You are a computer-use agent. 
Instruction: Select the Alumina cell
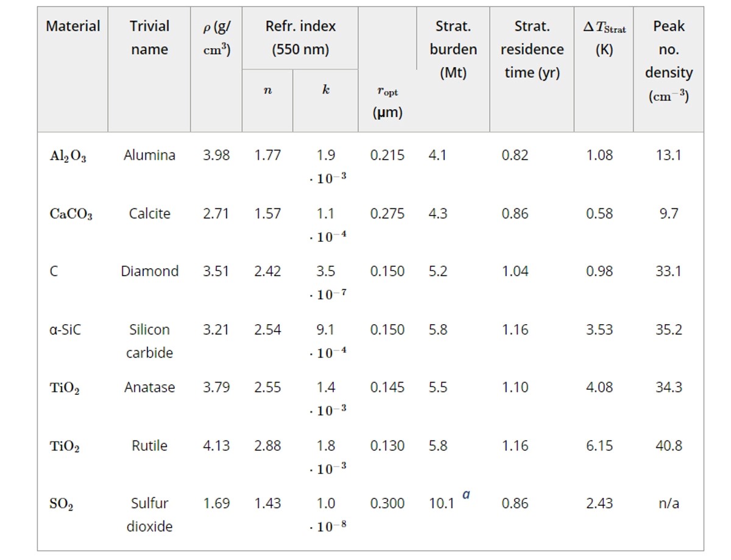(x=149, y=155)
